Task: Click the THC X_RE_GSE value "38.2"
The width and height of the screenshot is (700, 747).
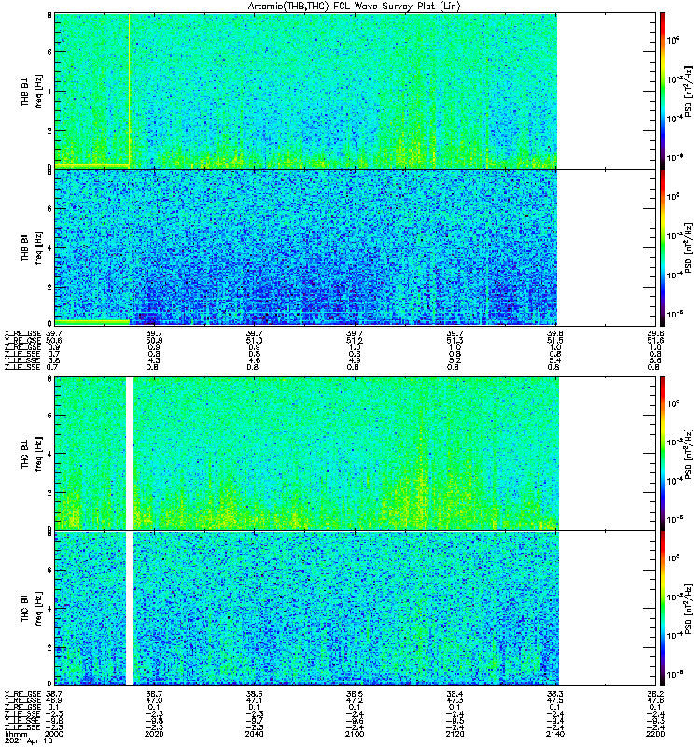Action: point(656,694)
